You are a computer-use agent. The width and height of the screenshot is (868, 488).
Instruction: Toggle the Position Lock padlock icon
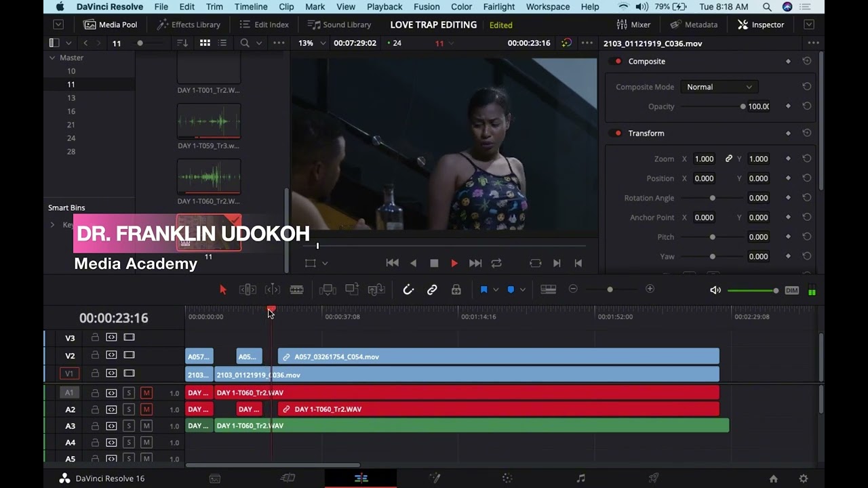tap(456, 289)
